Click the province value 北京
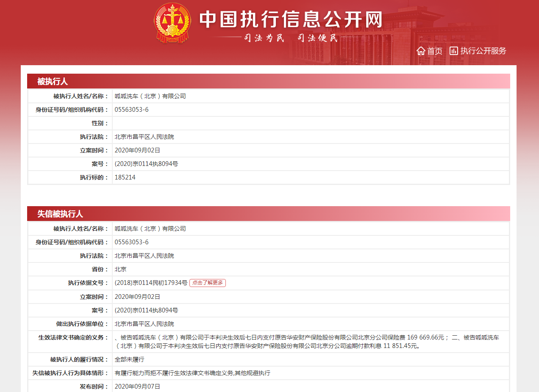Screen dimensions: 539x392 [x=120, y=269]
